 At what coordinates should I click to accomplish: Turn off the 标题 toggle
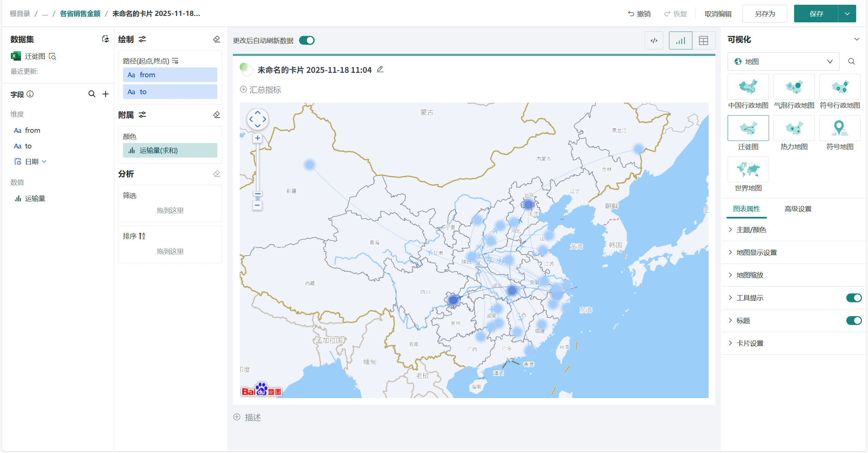[853, 321]
